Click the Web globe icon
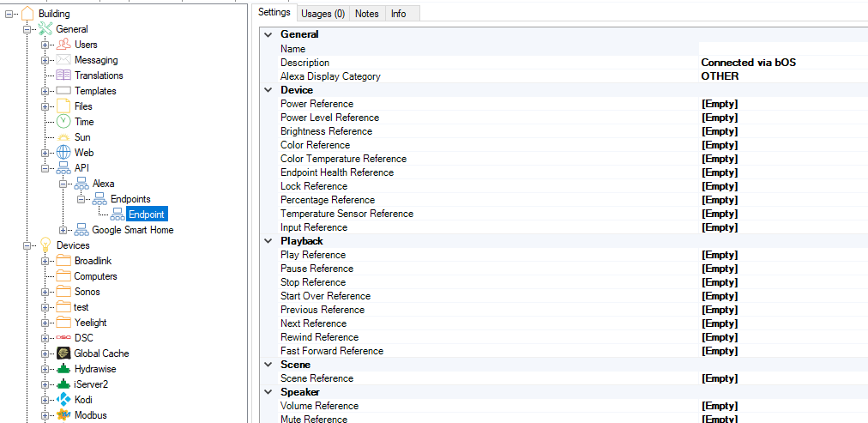This screenshot has width=868, height=423. click(x=63, y=153)
